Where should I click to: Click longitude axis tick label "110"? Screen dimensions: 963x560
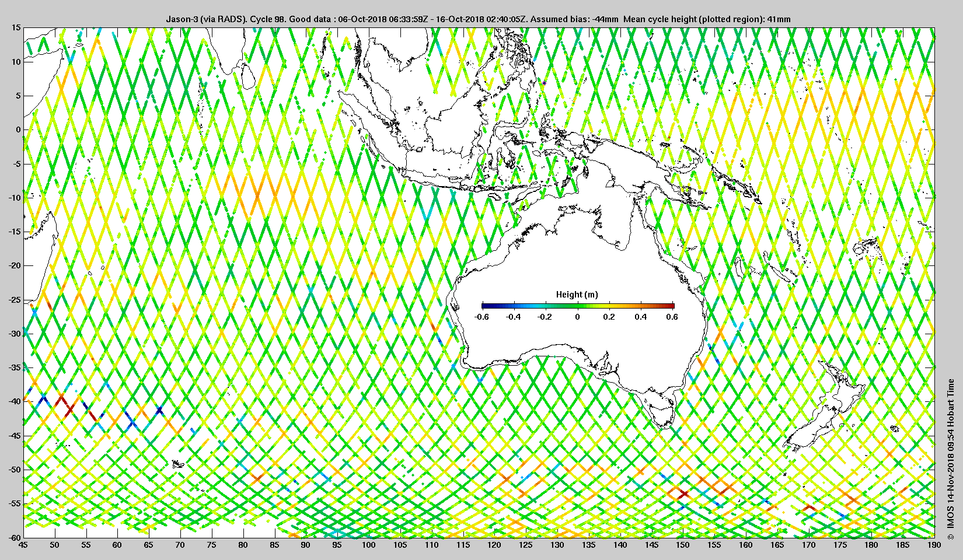(432, 545)
